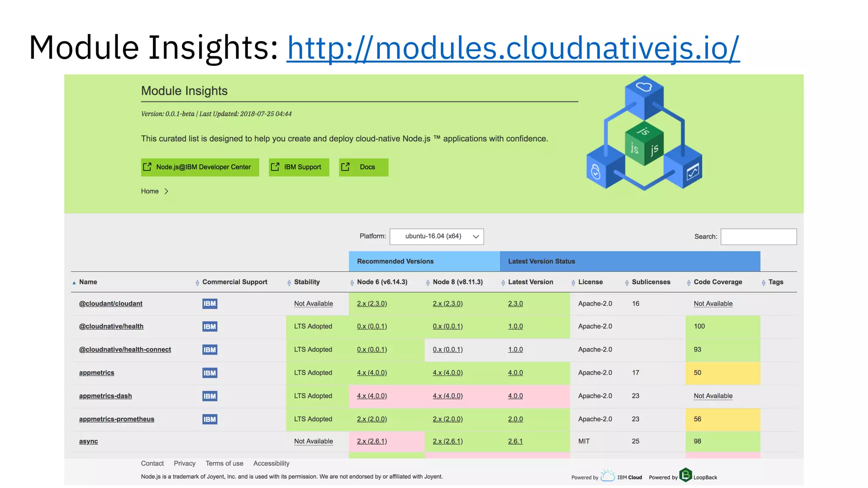Open the modules.cloudnativejs.io link in slide title
Image resolution: width=868 pixels, height=488 pixels.
point(513,47)
